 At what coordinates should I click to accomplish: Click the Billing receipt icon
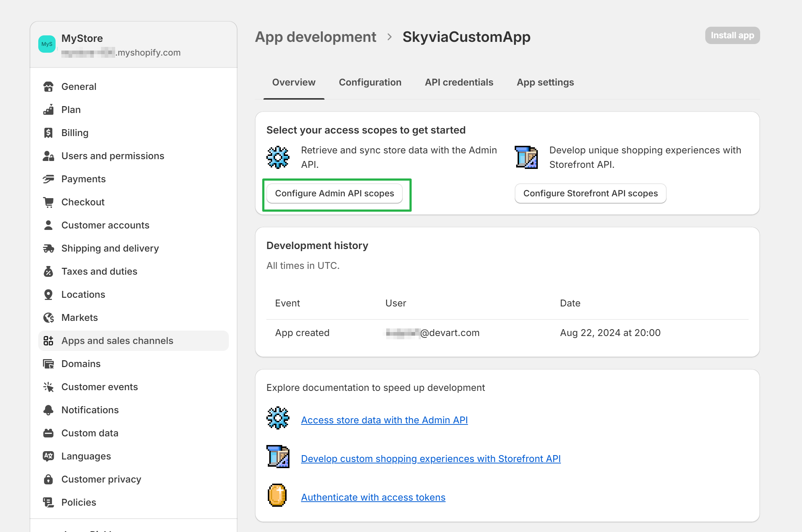coord(48,133)
